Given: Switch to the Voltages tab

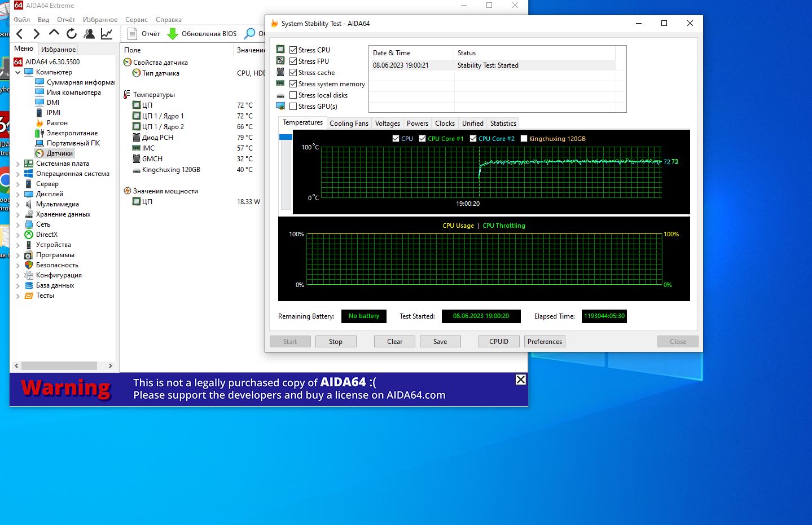Looking at the screenshot, I should point(388,123).
